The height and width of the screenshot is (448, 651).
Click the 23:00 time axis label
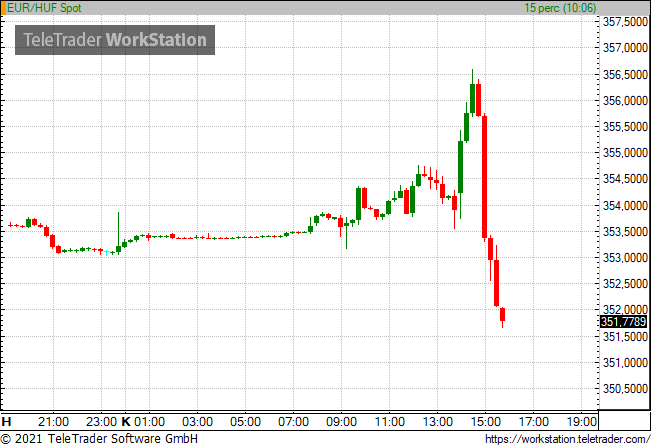pos(101,422)
